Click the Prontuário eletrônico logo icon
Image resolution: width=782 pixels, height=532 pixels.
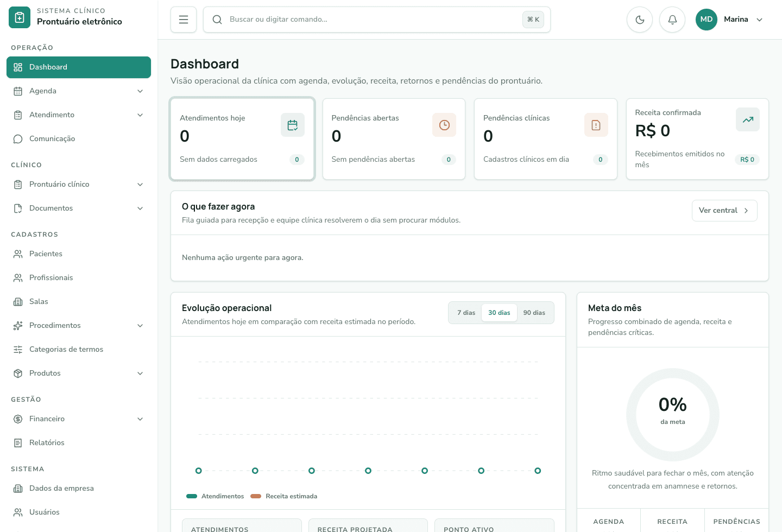point(20,17)
